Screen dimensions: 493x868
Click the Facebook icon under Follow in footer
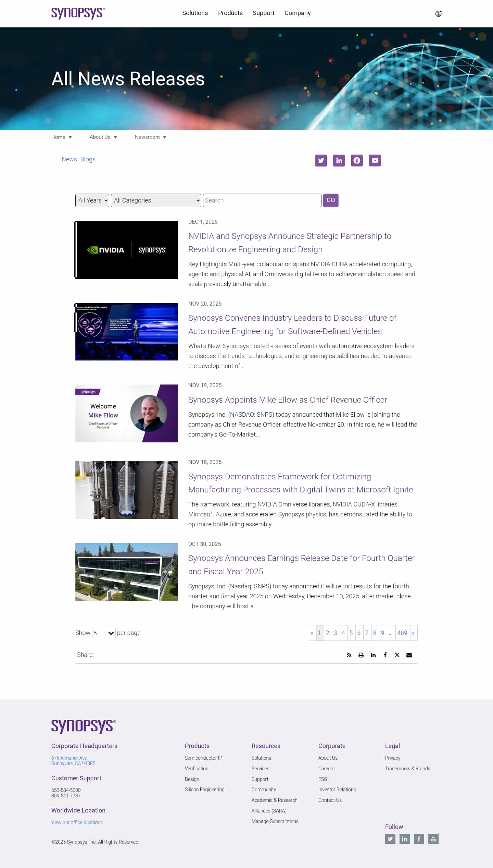[419, 839]
